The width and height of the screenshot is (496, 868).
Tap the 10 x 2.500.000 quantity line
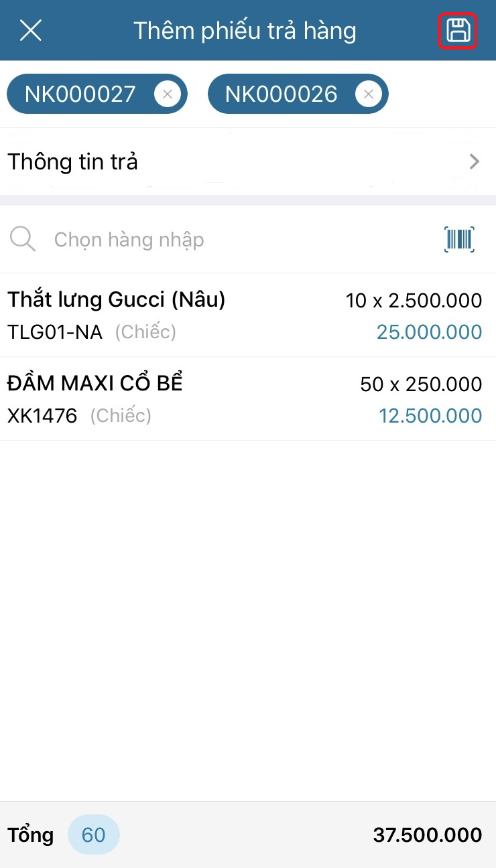[414, 301]
